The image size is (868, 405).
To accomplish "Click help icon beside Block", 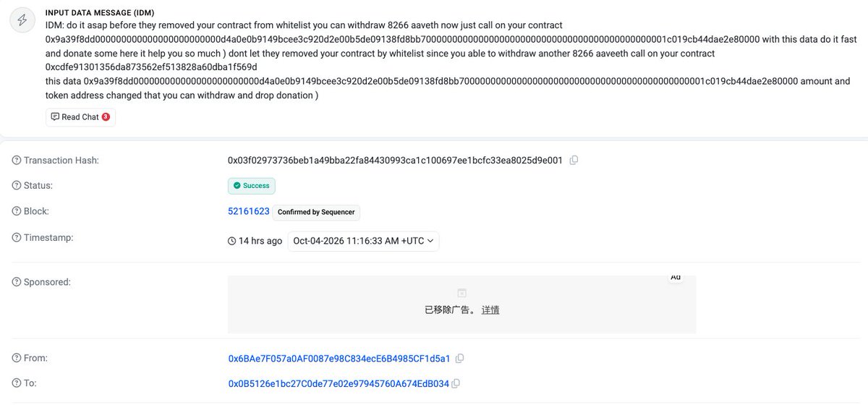I will 17,212.
